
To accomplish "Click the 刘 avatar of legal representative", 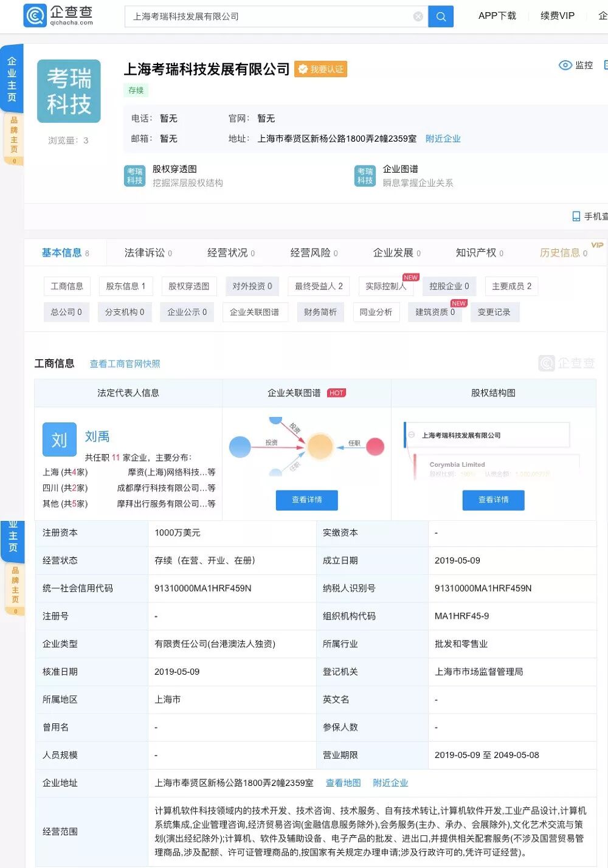I will [60, 439].
